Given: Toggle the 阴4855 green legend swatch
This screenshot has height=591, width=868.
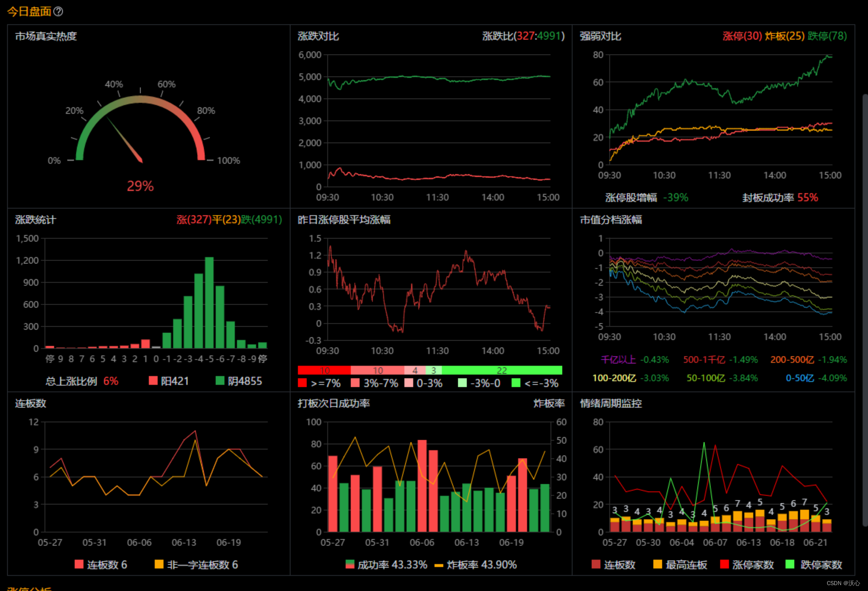Looking at the screenshot, I should click(220, 380).
